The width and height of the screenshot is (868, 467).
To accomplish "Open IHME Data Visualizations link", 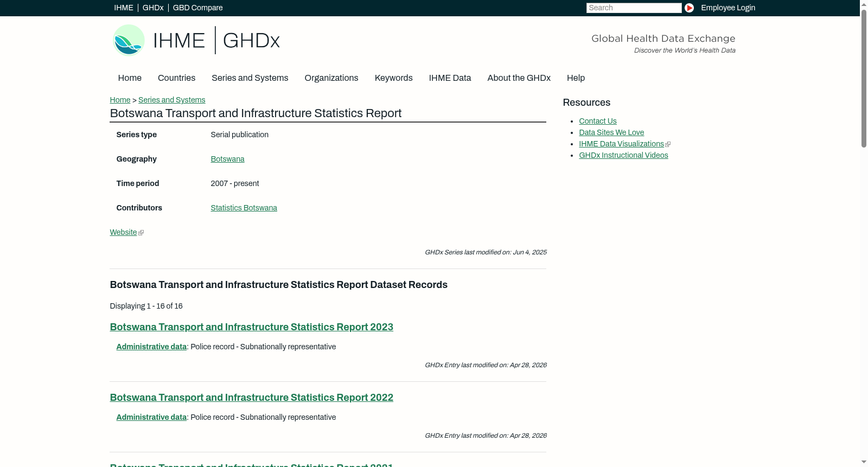I will [621, 144].
